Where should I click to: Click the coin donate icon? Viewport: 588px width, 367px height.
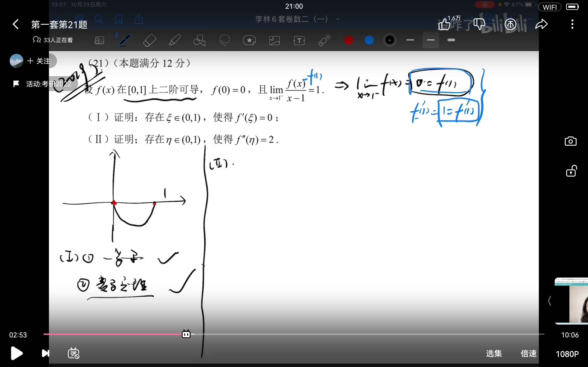(x=510, y=24)
